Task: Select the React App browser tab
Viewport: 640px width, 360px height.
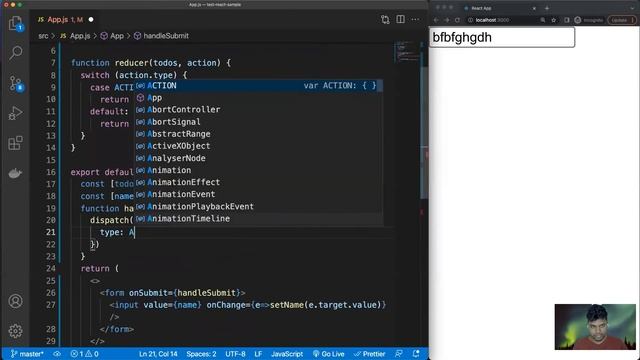Action: coord(500,8)
